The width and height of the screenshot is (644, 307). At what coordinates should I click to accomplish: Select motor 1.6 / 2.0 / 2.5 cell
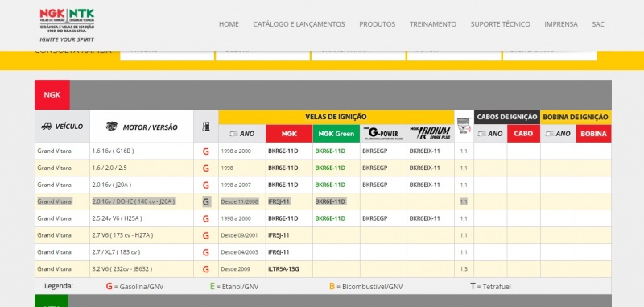click(142, 168)
